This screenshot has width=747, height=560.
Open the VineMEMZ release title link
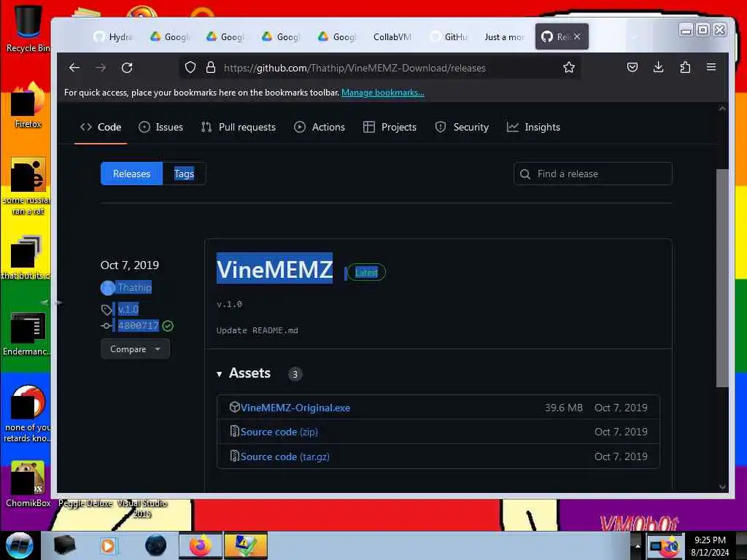[x=274, y=268]
